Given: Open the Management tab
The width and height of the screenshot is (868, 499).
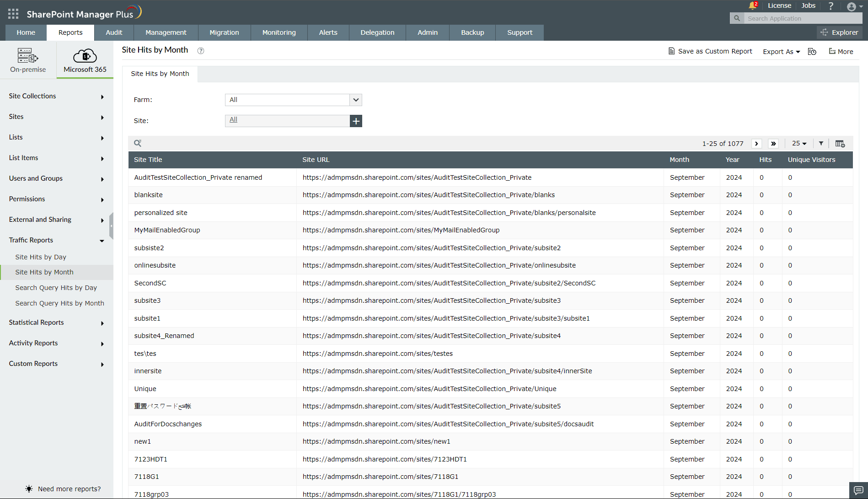Looking at the screenshot, I should click(166, 32).
